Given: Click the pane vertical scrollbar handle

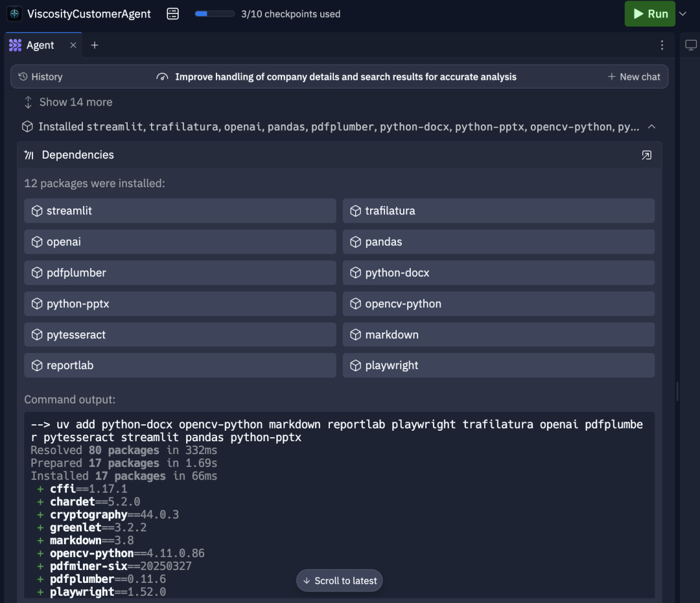Looking at the screenshot, I should pyautogui.click(x=677, y=391).
